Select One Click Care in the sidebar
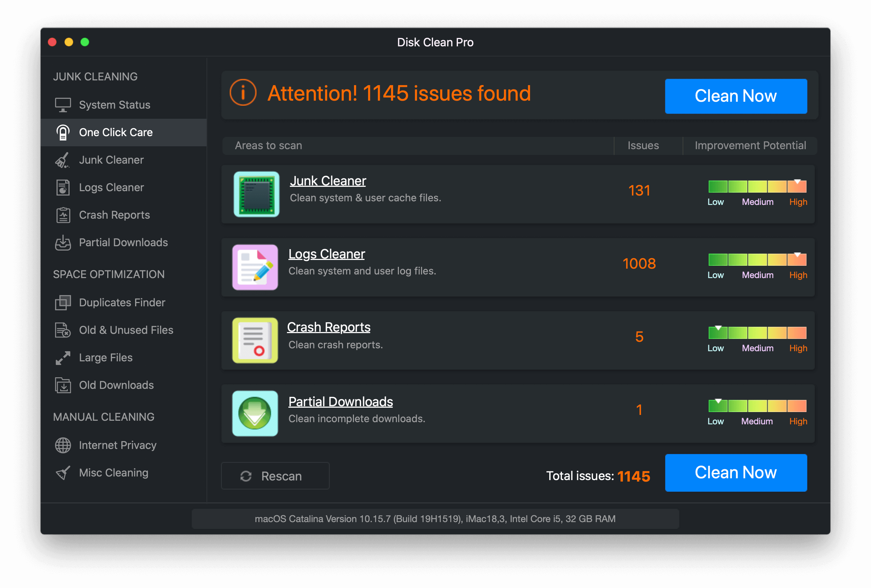 124,133
